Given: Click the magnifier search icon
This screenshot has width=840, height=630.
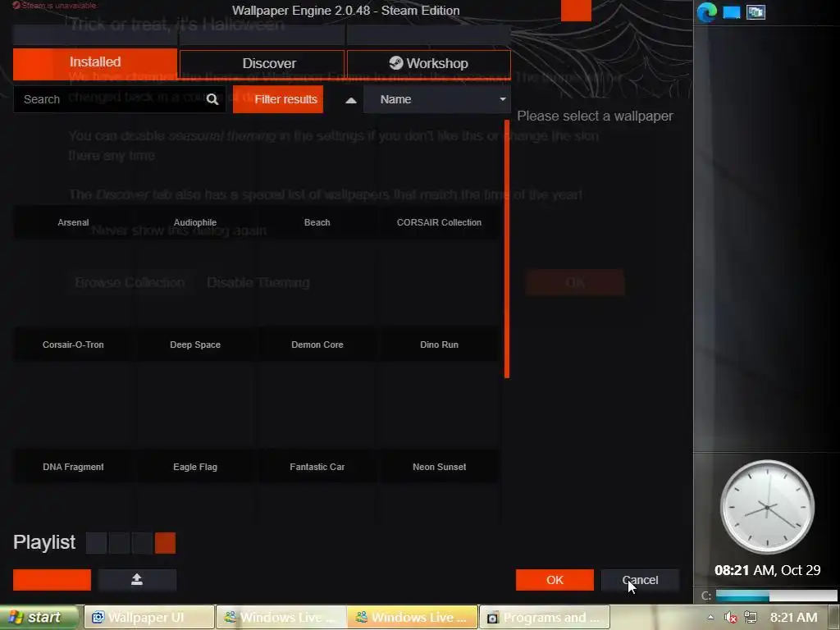Looking at the screenshot, I should point(212,99).
